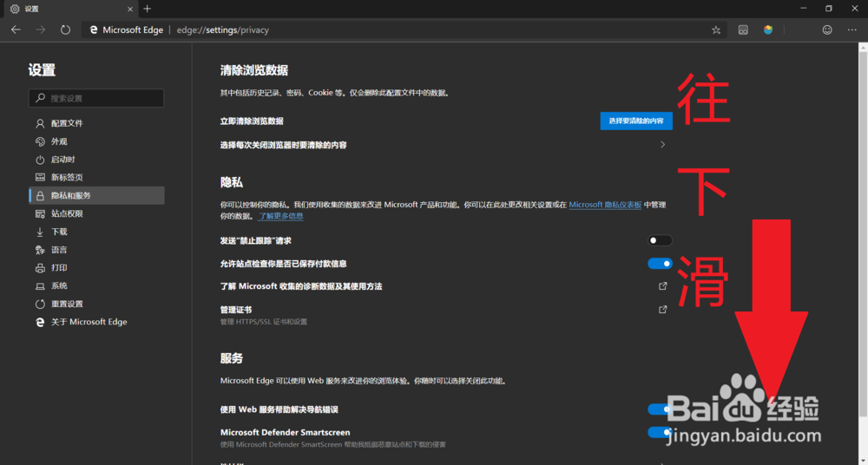868x465 pixels.
Task: Expand 选择每次关闭浏览器时要清除的内容 chevron
Action: pos(662,145)
